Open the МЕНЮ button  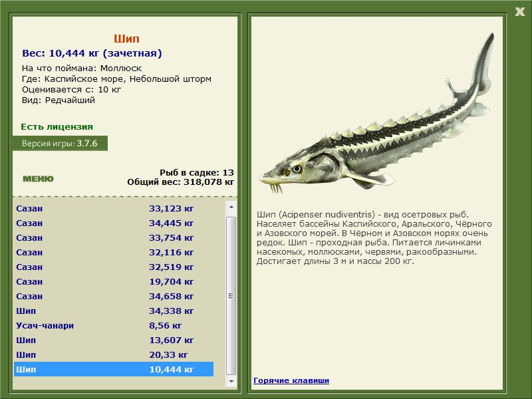coord(38,179)
